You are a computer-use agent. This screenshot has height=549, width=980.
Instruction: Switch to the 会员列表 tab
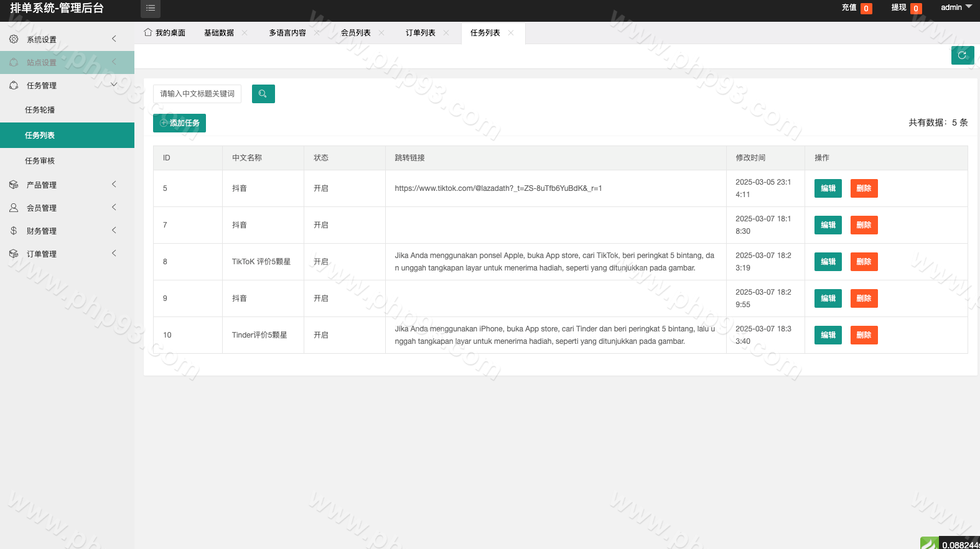point(355,33)
